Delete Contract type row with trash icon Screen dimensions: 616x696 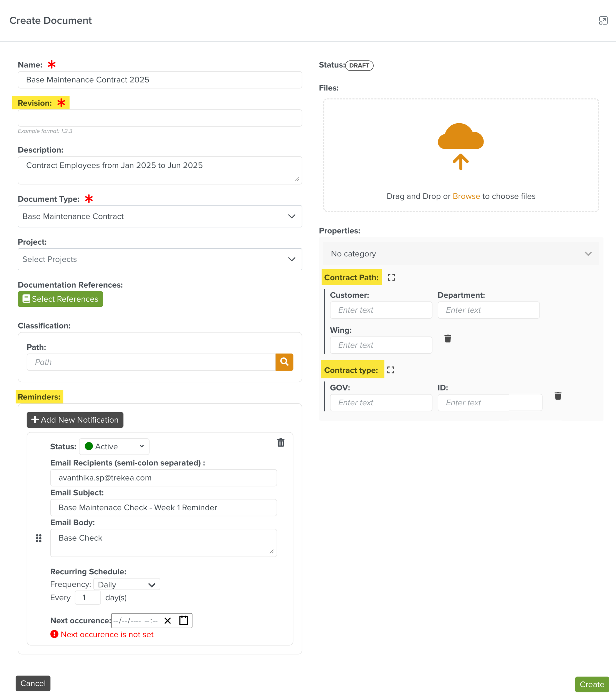(x=558, y=396)
